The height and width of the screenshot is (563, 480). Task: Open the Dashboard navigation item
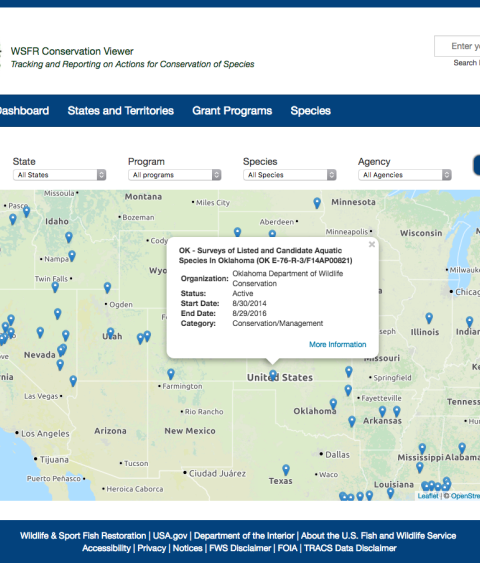pyautogui.click(x=24, y=111)
